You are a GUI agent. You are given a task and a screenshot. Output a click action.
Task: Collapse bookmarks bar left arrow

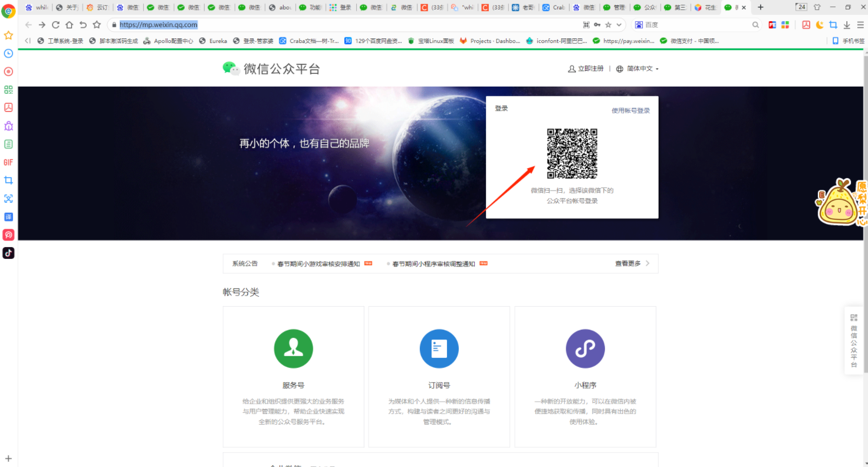click(27, 41)
